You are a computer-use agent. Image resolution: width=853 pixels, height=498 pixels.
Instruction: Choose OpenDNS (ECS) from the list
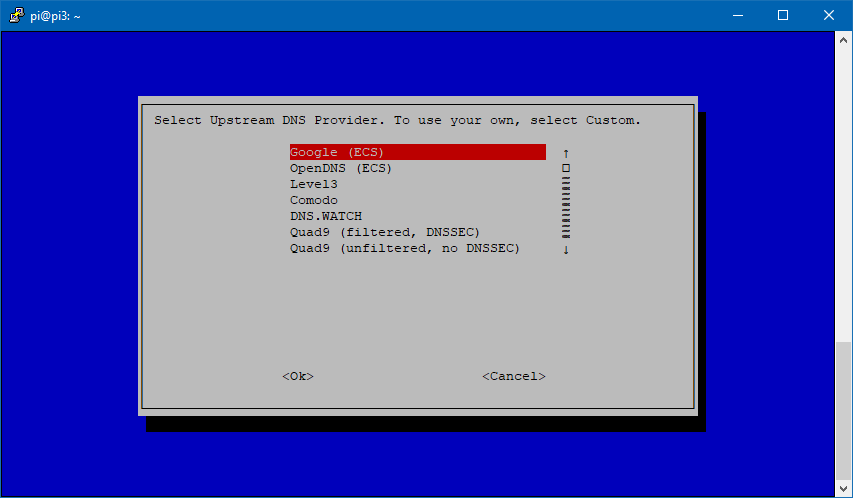(x=341, y=168)
